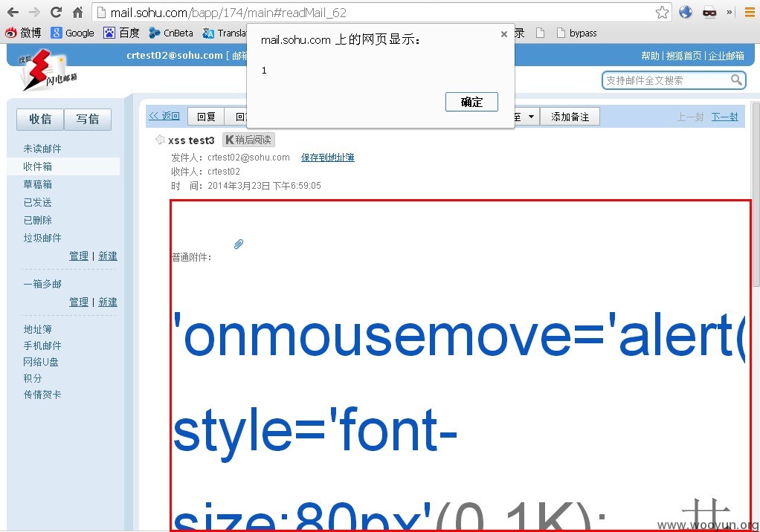
Task: Click 管理 link under 一箱多邮
Action: click(x=79, y=302)
